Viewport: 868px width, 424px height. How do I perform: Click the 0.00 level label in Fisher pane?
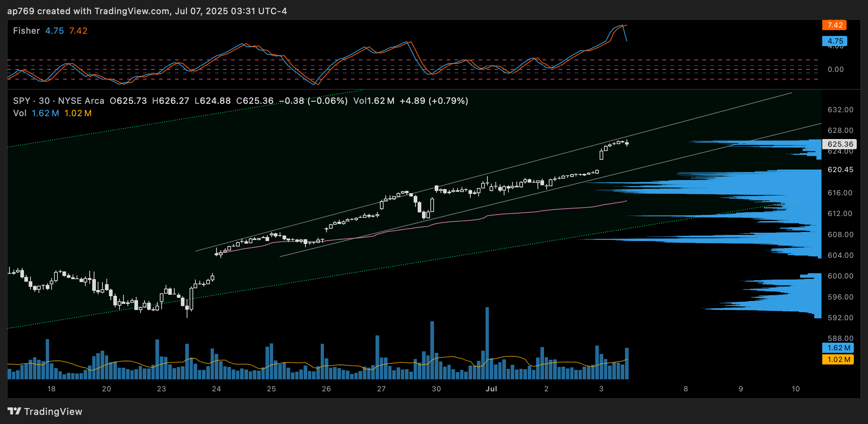coord(836,69)
